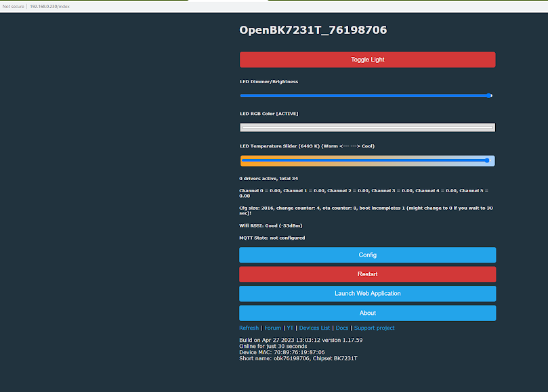Viewport: 548px width, 392px height.
Task: Open the Devices List link
Action: pyautogui.click(x=314, y=328)
